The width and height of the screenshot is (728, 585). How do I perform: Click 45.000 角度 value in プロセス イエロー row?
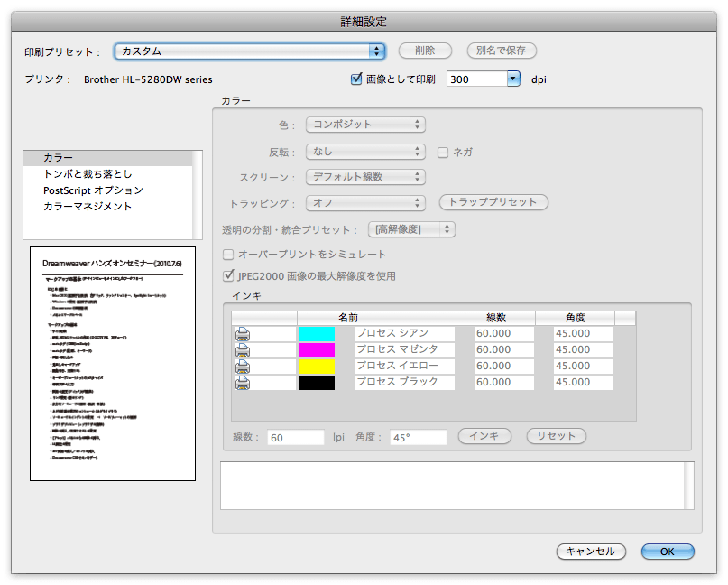[584, 367]
